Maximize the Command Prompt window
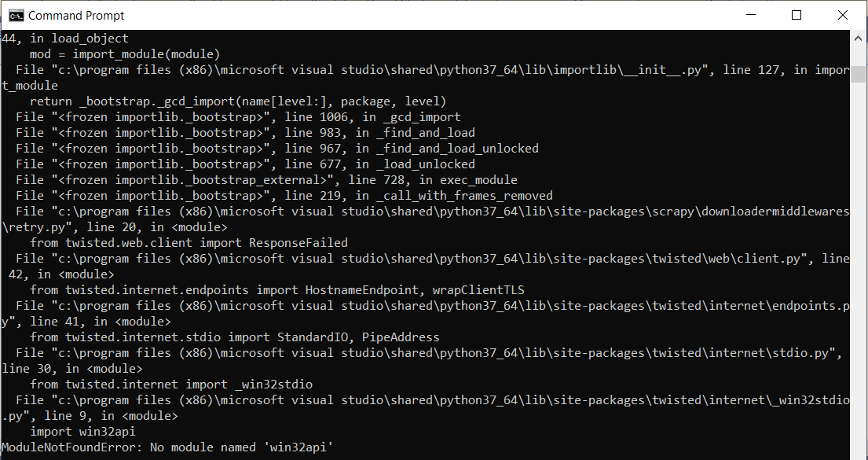Screen dimensions: 868x460 797,15
